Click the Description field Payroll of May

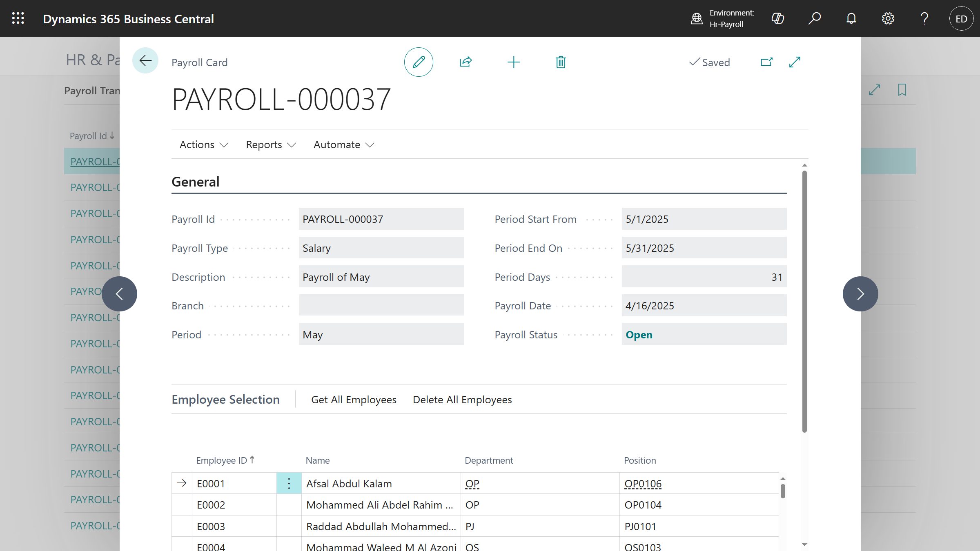click(x=381, y=277)
